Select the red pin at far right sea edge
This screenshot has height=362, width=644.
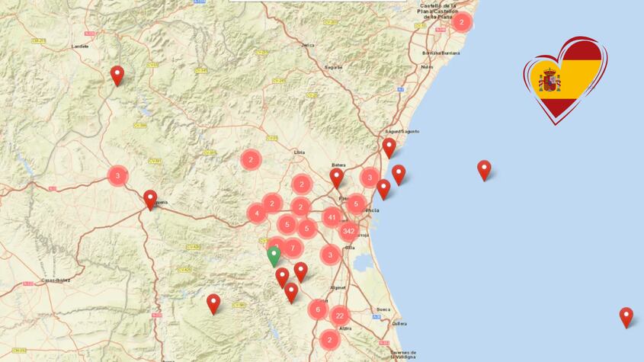point(626,317)
